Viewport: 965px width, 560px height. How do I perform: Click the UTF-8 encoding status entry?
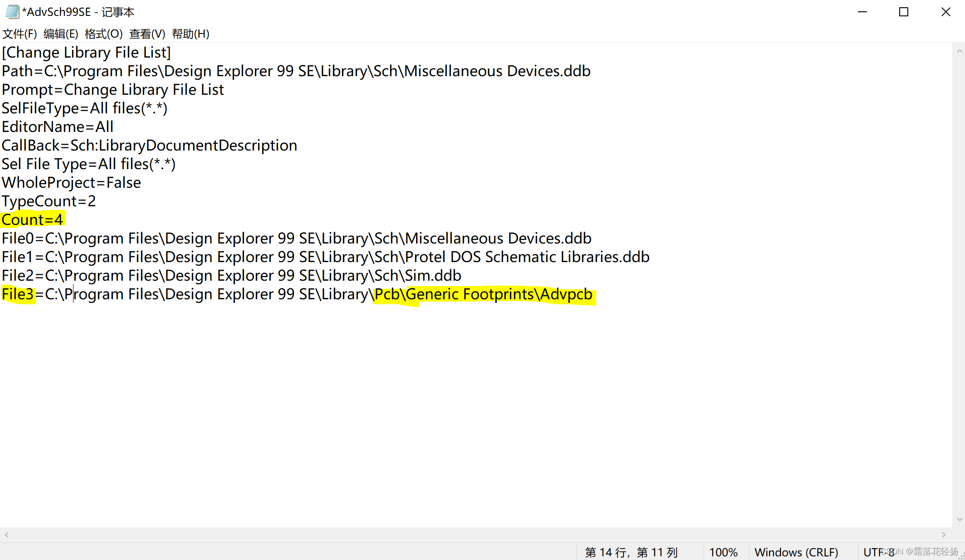(879, 552)
